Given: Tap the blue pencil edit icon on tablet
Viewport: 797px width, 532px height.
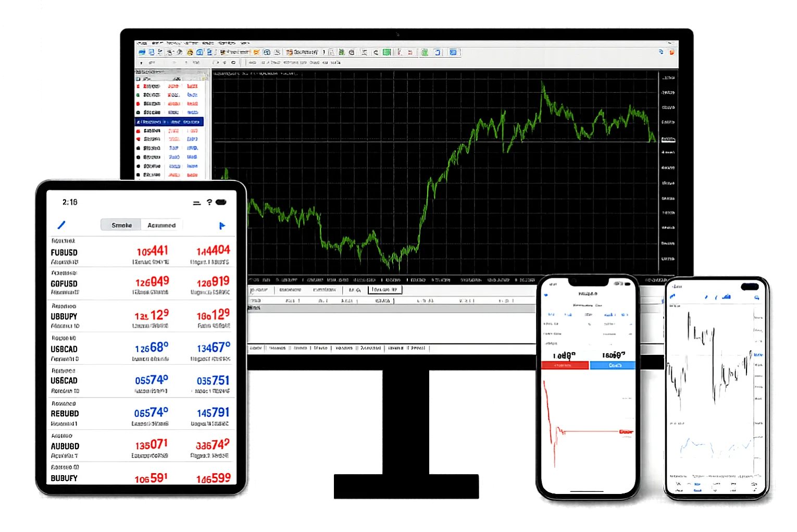Looking at the screenshot, I should [x=61, y=225].
